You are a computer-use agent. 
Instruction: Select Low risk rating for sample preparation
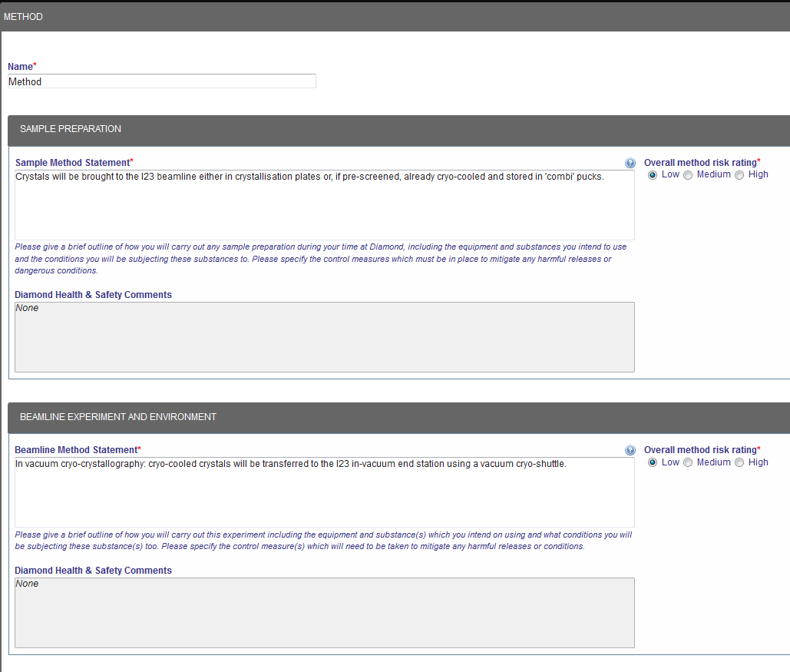pos(652,174)
